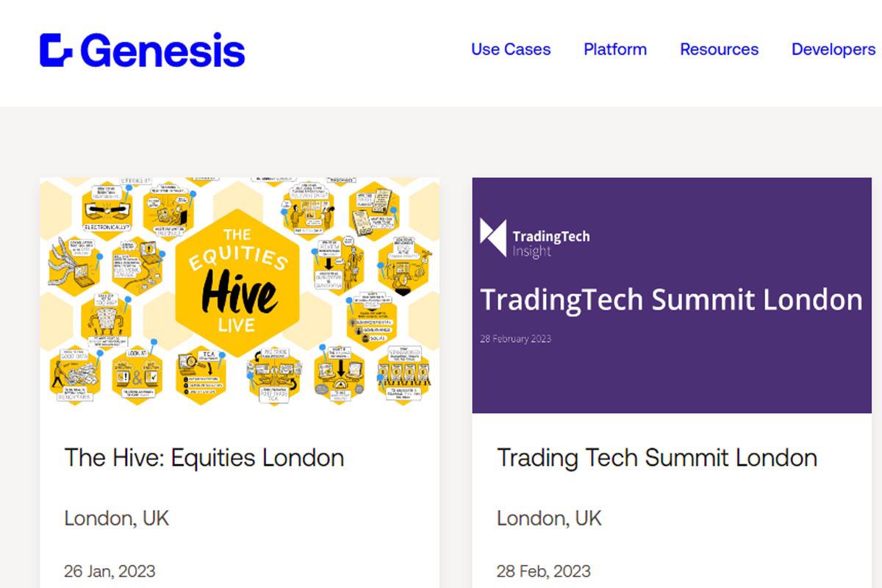Viewport: 882px width, 588px height.
Task: Open the Use Cases menu
Action: [x=511, y=49]
